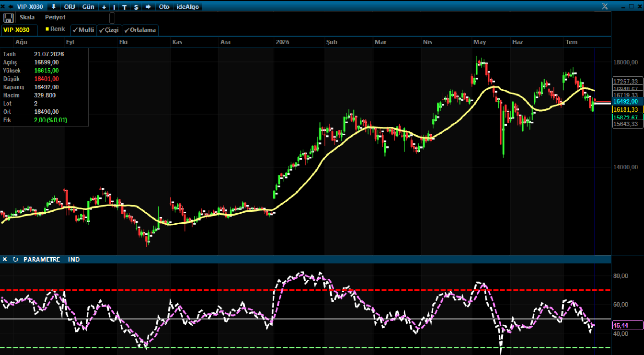Toggle the Ortalama checkmark option
The height and width of the screenshot is (355, 644).
(x=140, y=30)
